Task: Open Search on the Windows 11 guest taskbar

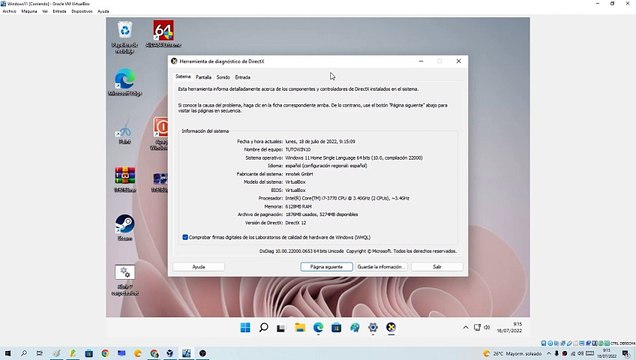Action: [264, 328]
